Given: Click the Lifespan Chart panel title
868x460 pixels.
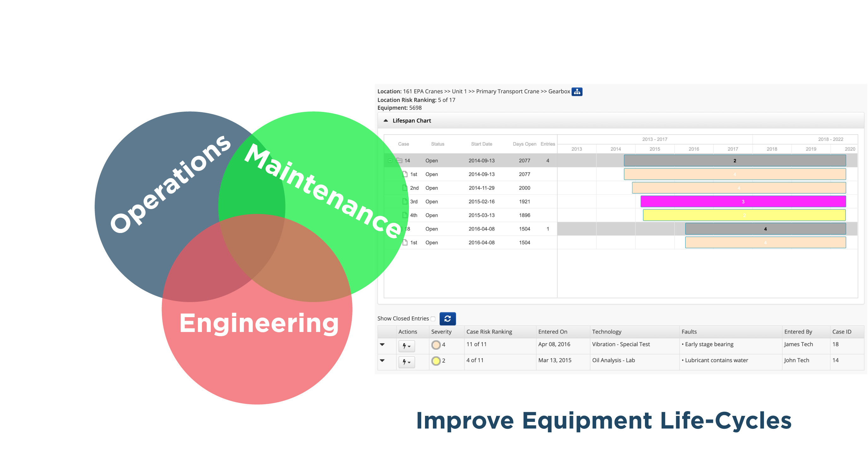Looking at the screenshot, I should 412,120.
